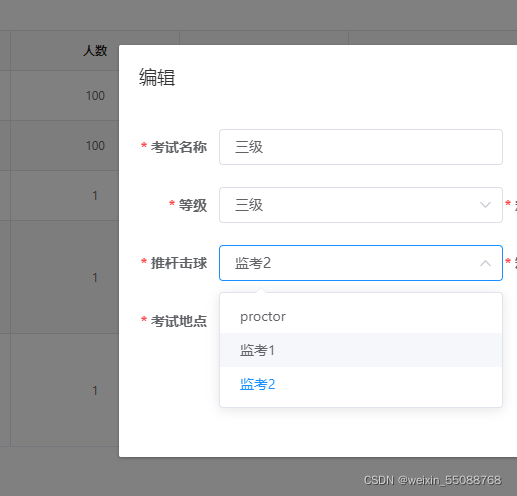Click the 考试地点 field label
Image resolution: width=517 pixels, height=496 pixels.
coord(179,321)
